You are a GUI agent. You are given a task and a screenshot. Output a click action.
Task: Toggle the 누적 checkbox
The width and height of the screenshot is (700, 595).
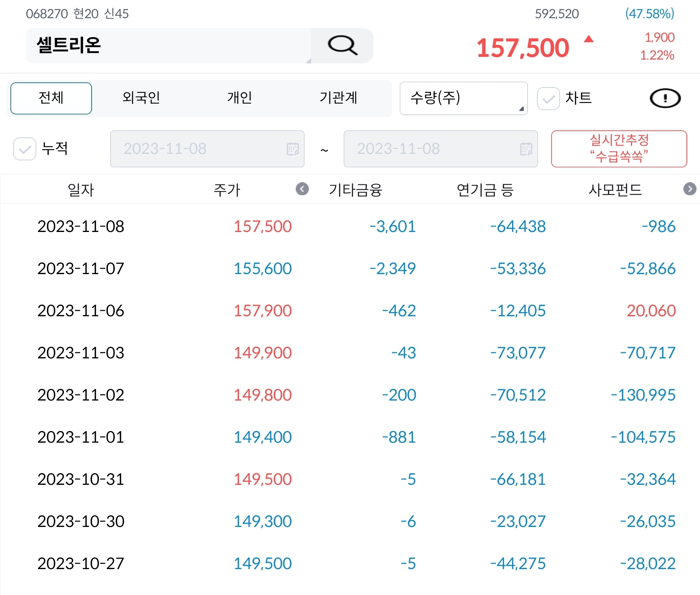(x=25, y=149)
